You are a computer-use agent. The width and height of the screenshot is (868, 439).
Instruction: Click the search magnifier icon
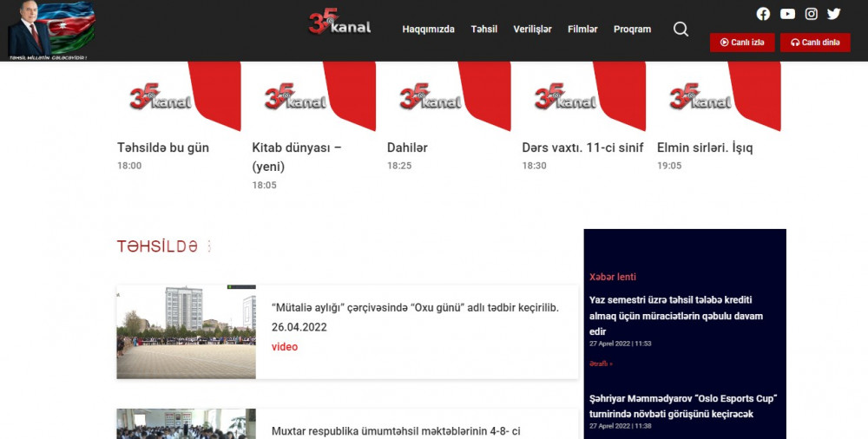[x=681, y=29]
